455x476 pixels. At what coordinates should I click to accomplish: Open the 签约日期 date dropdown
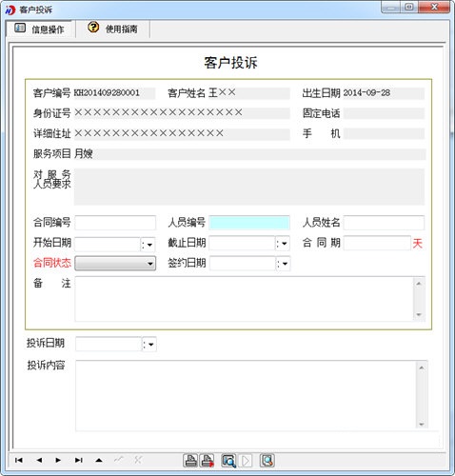pos(283,264)
